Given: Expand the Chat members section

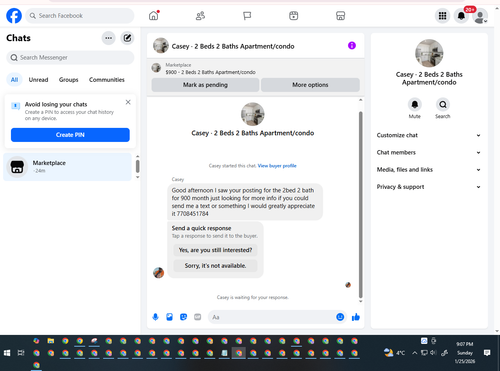Looking at the screenshot, I should (429, 153).
